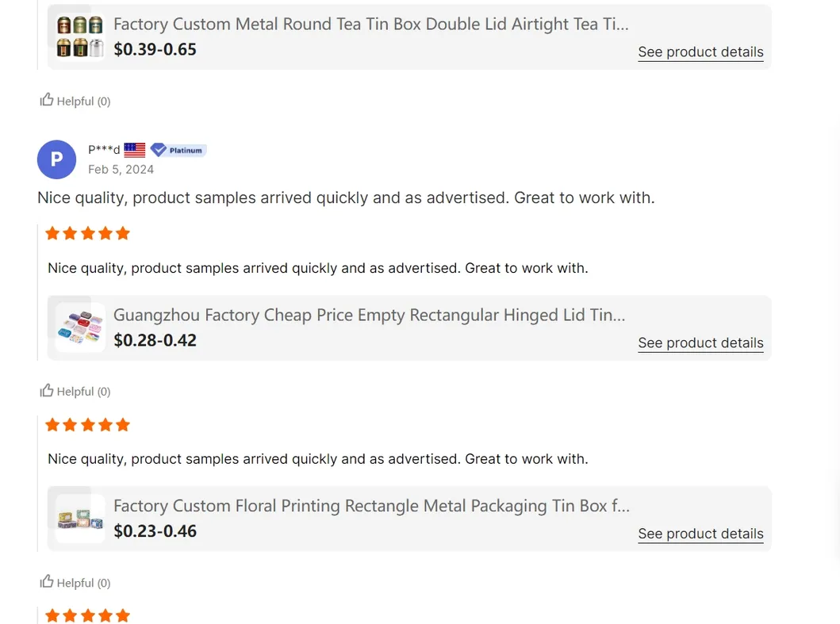See product details for the floral tin box
The image size is (840, 624).
pos(700,534)
